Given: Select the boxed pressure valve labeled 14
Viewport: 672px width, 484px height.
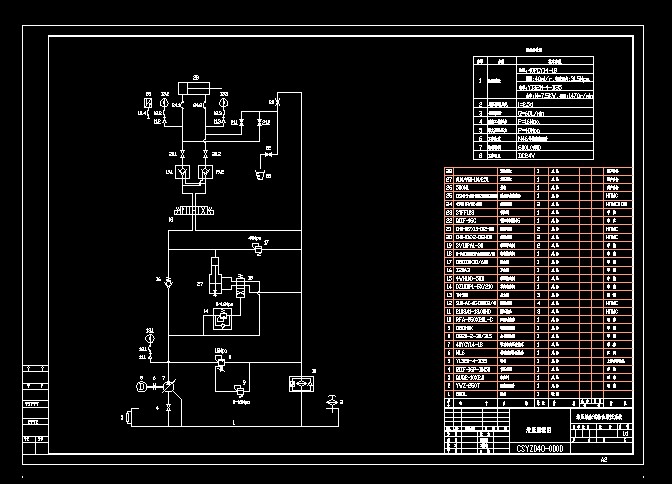Looking at the screenshot, I should pyautogui.click(x=223, y=318).
